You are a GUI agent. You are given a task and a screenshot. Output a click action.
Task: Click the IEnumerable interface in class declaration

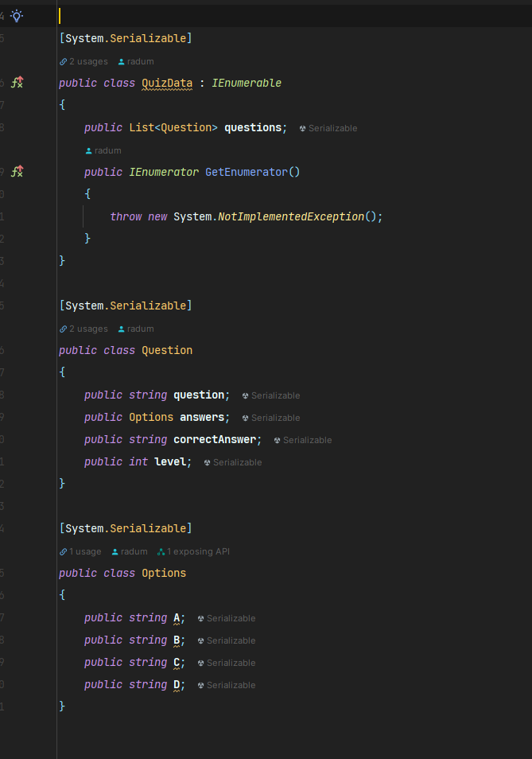tap(247, 83)
